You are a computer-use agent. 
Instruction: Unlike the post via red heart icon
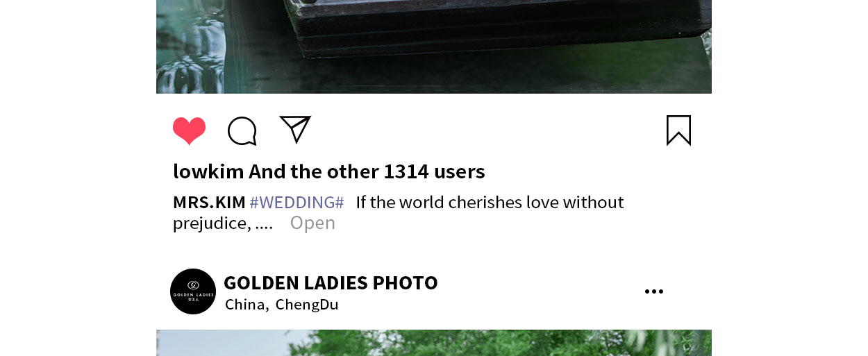point(189,130)
